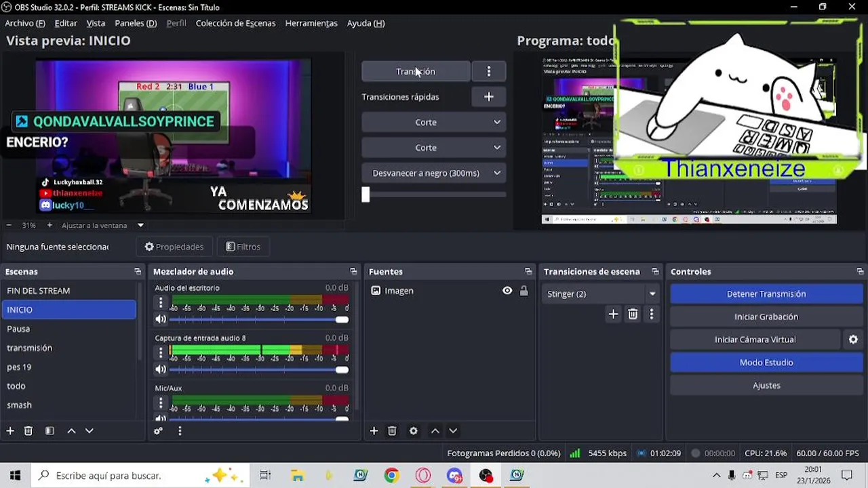Image resolution: width=868 pixels, height=488 pixels.
Task: Open the Paneles menu
Action: (x=136, y=23)
